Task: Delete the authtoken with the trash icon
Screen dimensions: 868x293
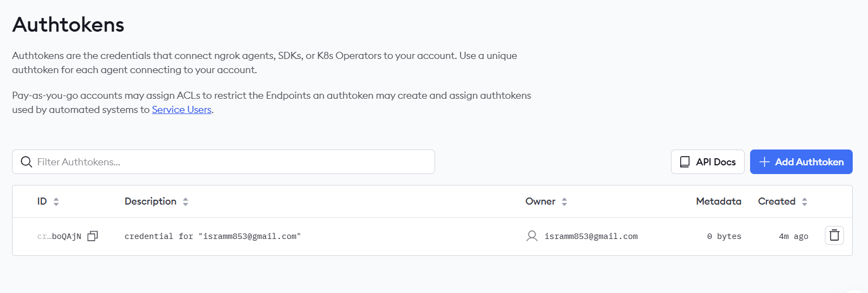Action: [x=834, y=235]
